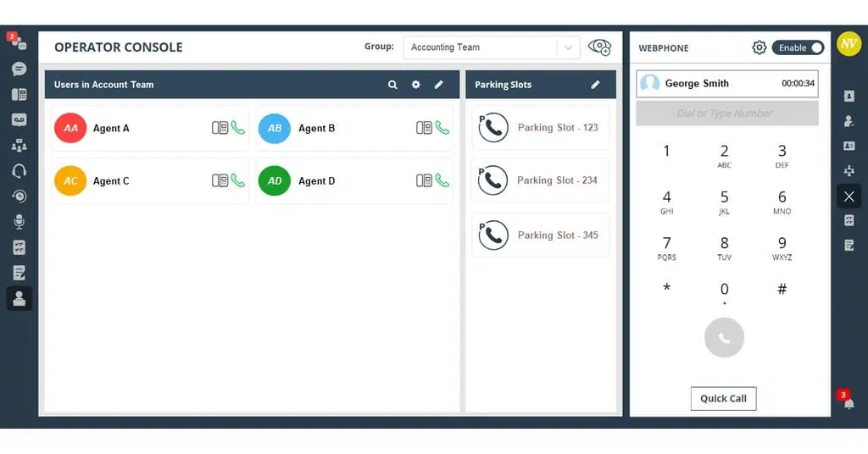The width and height of the screenshot is (868, 454).
Task: Open the contact card icon in right sidebar
Action: [x=849, y=97]
